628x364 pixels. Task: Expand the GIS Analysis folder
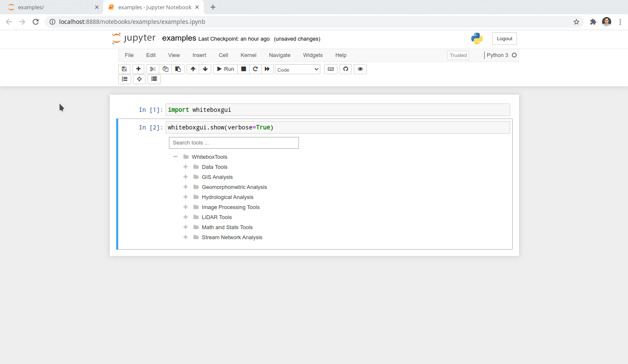click(x=185, y=177)
